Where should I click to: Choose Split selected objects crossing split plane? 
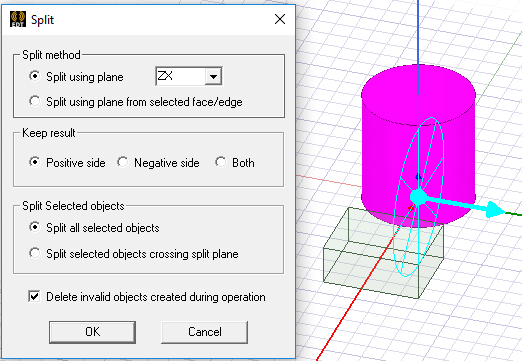(34, 253)
